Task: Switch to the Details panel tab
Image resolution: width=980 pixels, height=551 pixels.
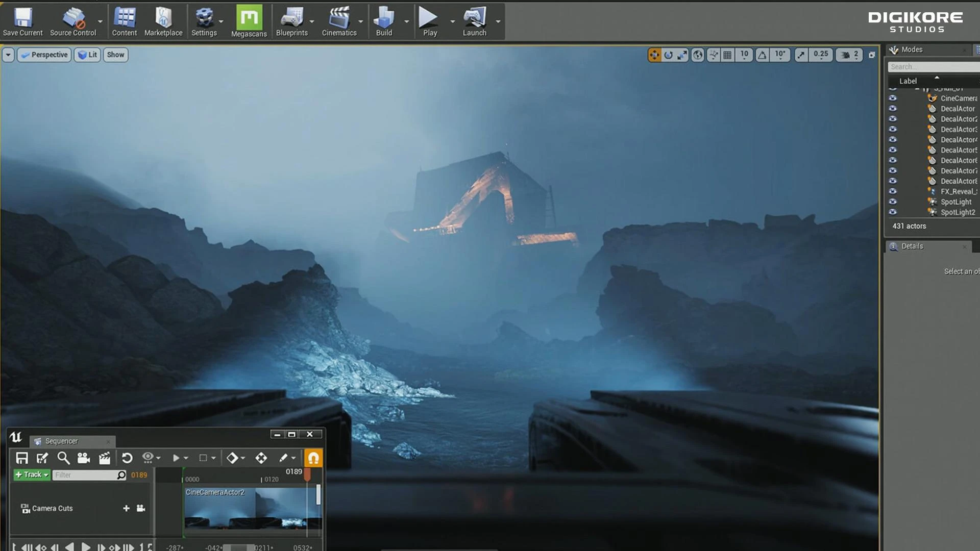Action: click(x=912, y=246)
